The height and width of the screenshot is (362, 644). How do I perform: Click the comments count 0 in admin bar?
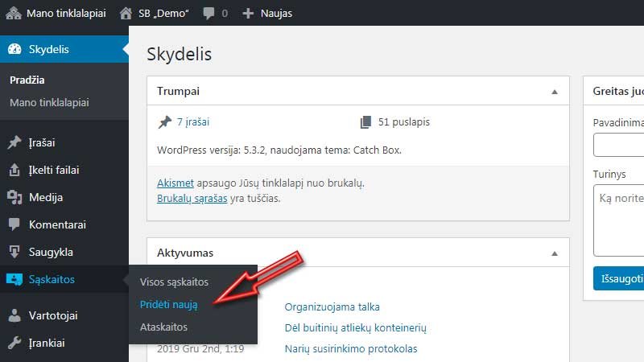point(225,13)
